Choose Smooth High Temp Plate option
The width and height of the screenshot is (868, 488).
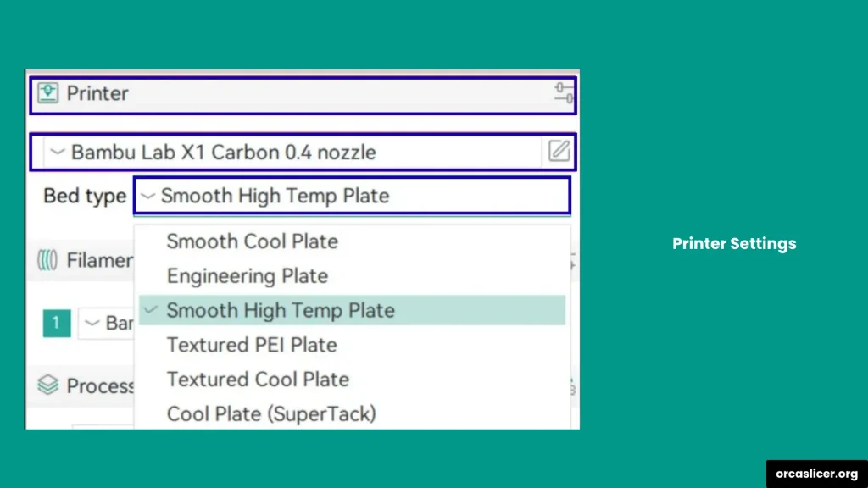(x=281, y=310)
